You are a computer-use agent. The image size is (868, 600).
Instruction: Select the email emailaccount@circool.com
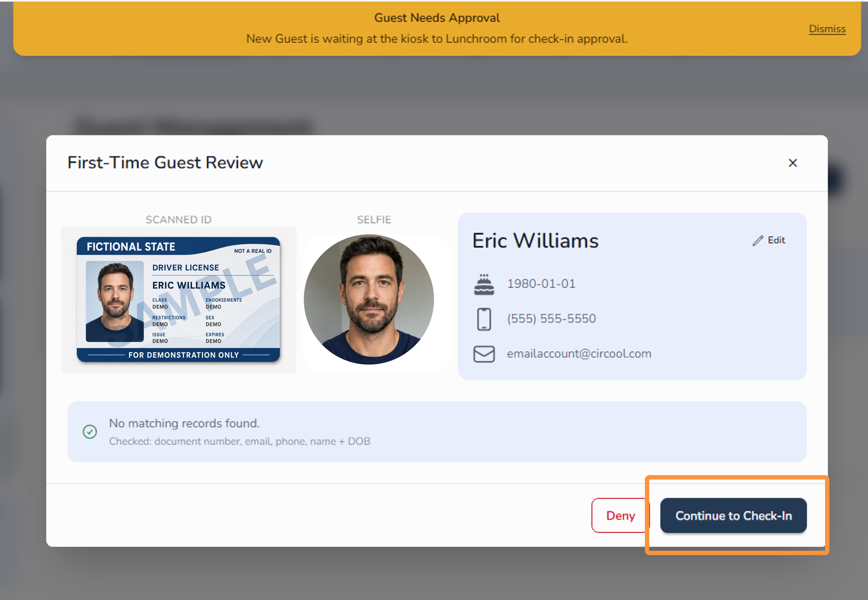tap(579, 354)
